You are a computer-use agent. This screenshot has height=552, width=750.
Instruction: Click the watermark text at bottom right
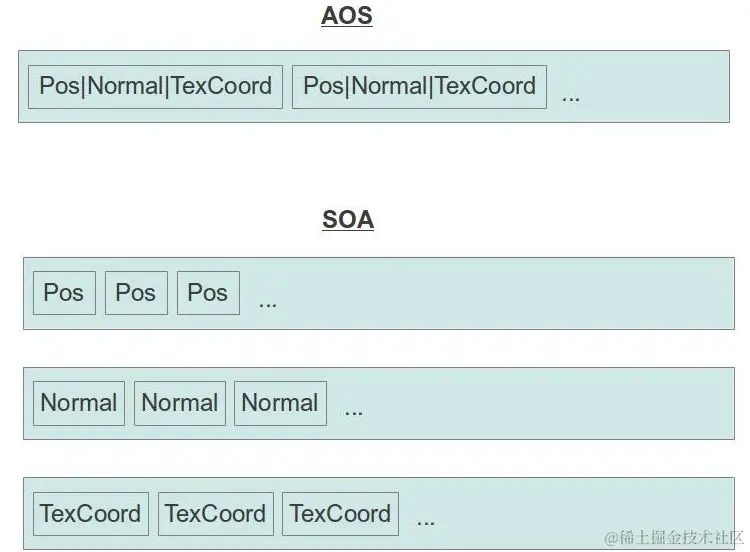tap(673, 538)
